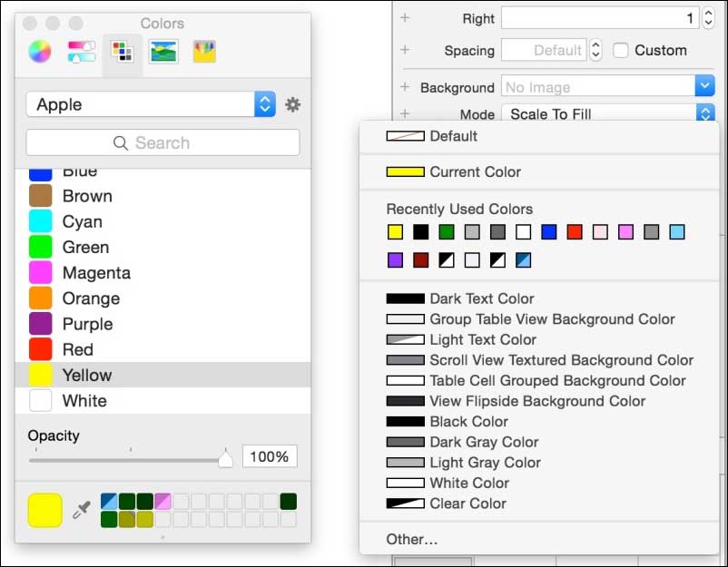This screenshot has height=567, width=728.
Task: Select Light Gray Color menu entry
Action: point(484,463)
